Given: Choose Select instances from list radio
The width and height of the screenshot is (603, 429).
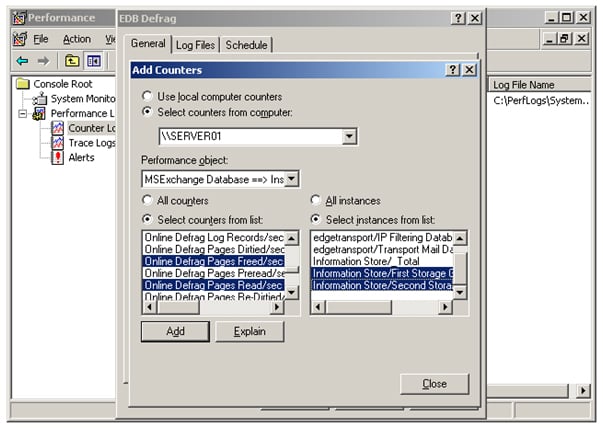Looking at the screenshot, I should [315, 219].
